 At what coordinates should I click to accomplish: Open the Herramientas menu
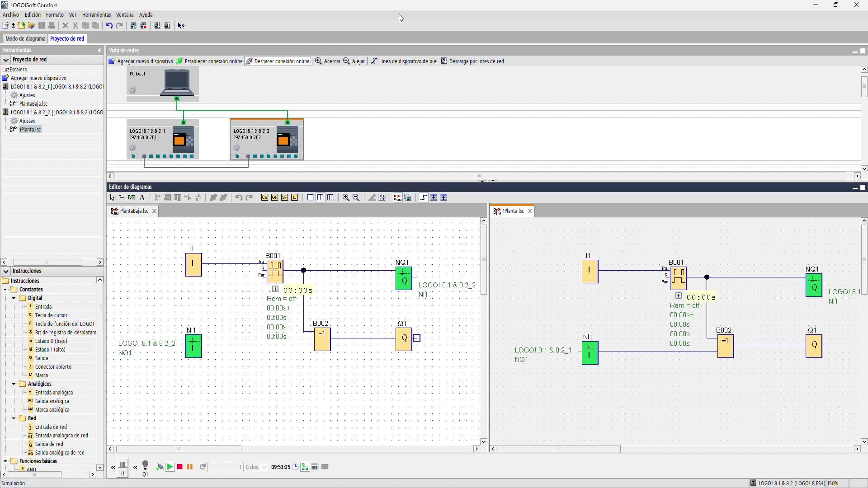pos(96,15)
